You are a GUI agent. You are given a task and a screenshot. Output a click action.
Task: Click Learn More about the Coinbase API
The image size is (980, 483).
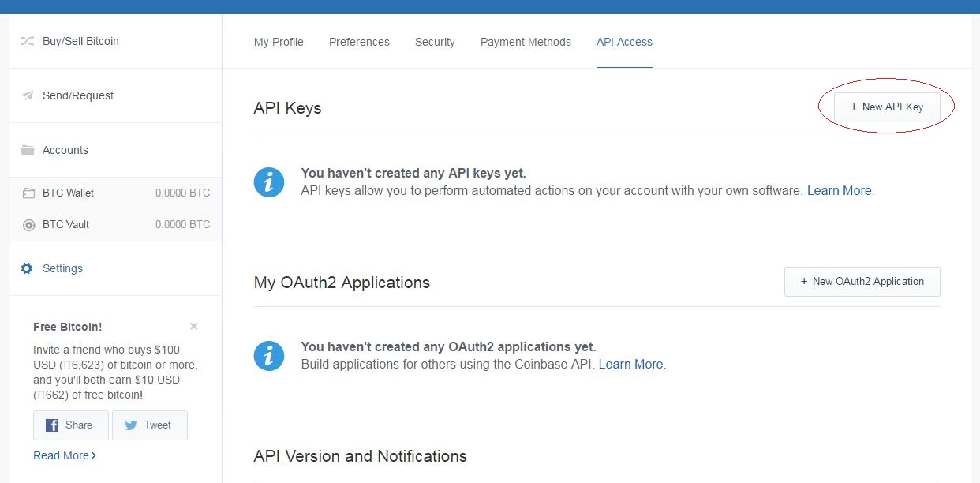tap(630, 364)
